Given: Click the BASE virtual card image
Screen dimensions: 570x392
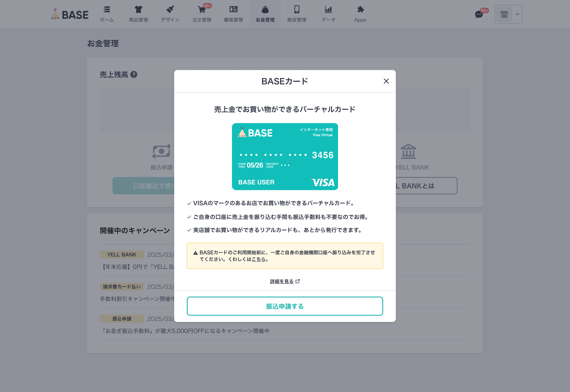Looking at the screenshot, I should [285, 156].
